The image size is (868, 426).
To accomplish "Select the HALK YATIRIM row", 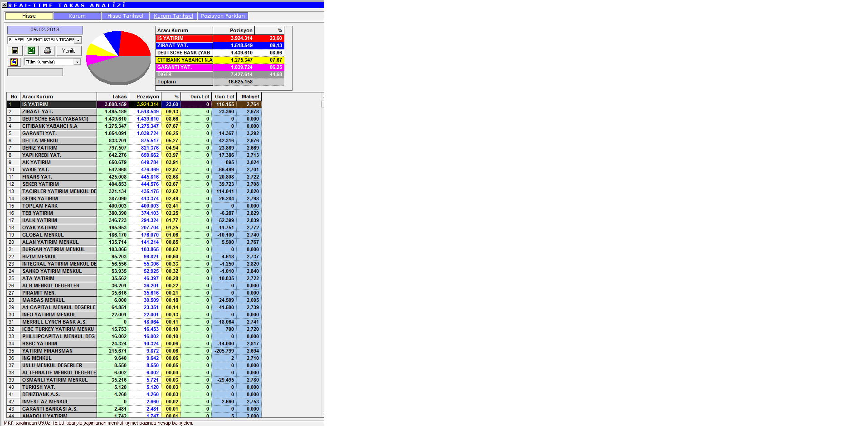I will 134,220.
